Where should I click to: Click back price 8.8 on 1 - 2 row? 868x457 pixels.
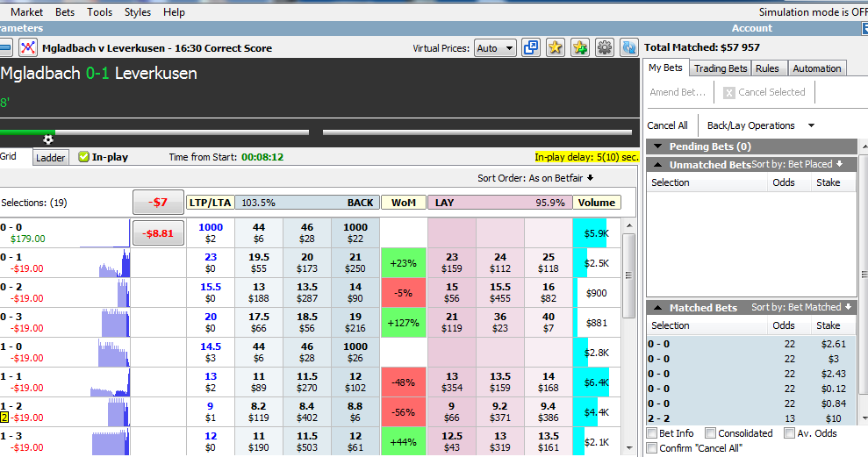click(x=355, y=411)
